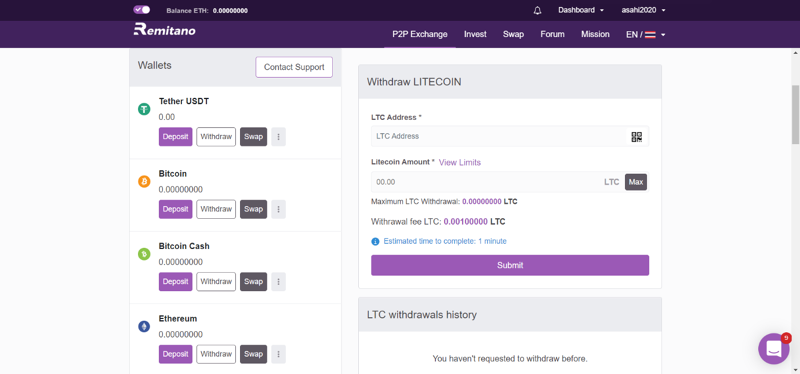The image size is (800, 374).
Task: Swap from the Bitcoin Cash wallet
Action: point(254,282)
